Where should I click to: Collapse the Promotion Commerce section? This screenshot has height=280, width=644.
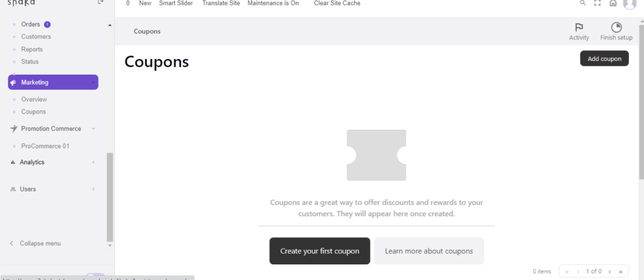pos(93,129)
